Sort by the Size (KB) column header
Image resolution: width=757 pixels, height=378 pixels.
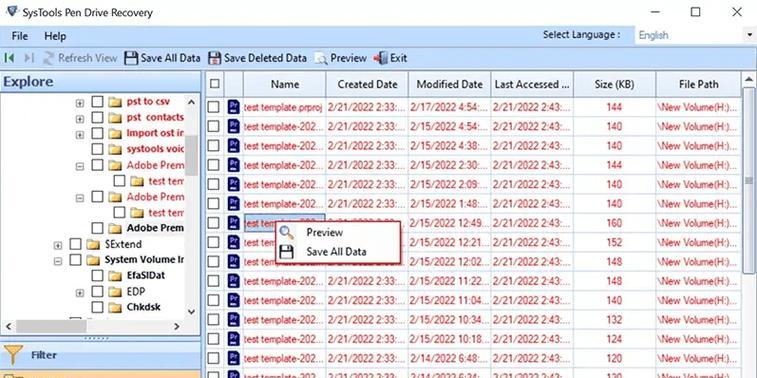pos(614,84)
